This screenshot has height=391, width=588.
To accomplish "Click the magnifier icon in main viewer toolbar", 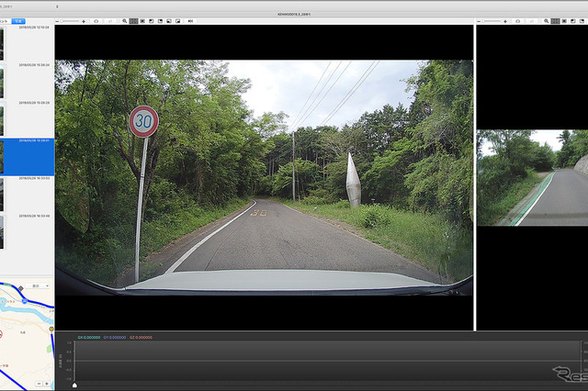I will 125,21.
